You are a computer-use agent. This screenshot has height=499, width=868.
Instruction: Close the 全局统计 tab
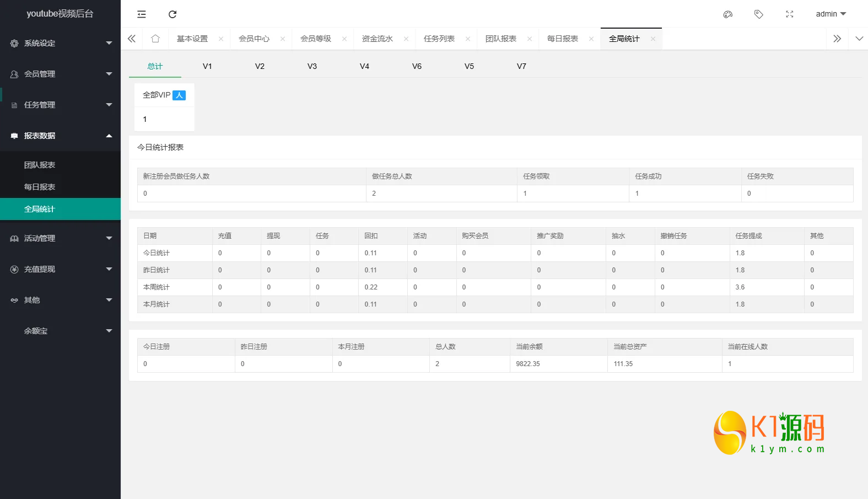[653, 39]
